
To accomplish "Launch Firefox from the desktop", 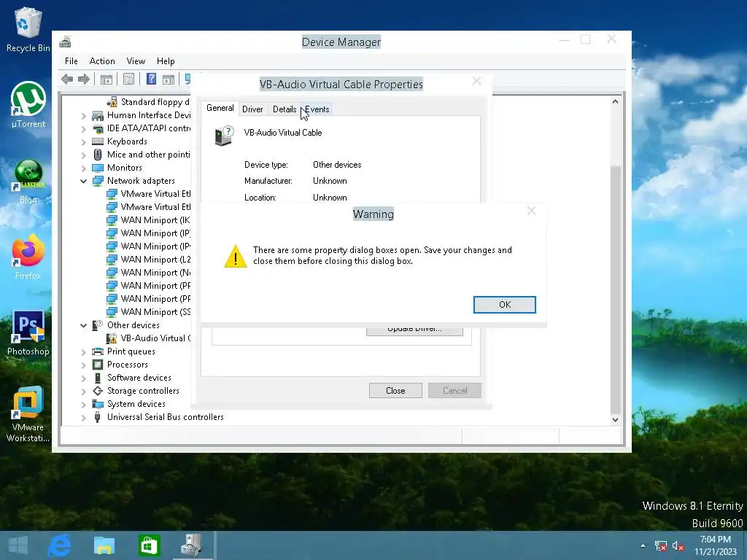I will (28, 257).
